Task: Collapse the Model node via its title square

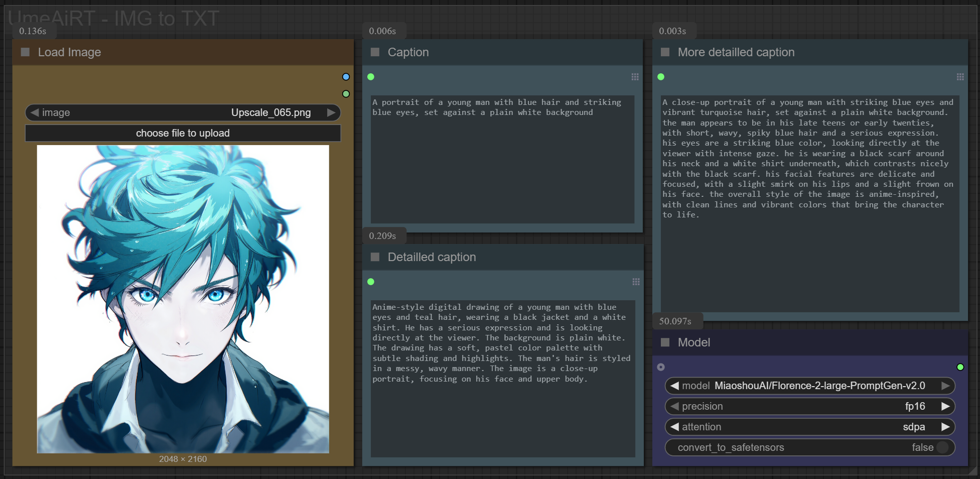Action: tap(665, 342)
